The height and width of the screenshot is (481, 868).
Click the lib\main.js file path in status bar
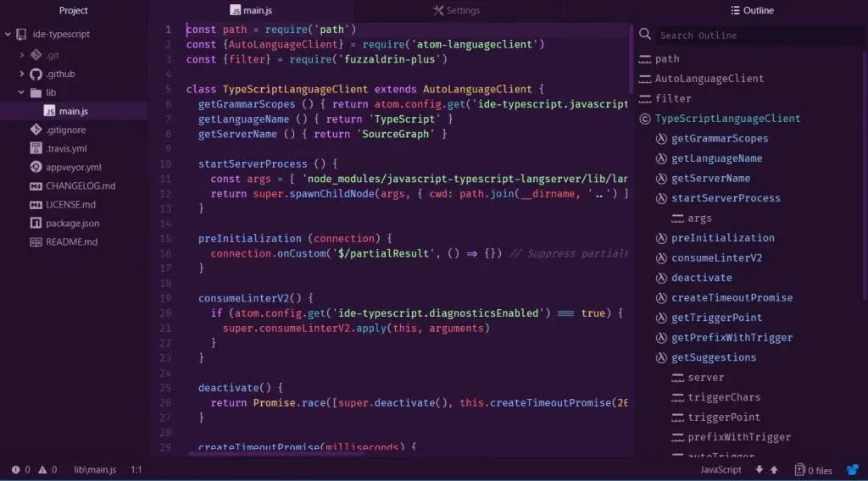coord(95,469)
